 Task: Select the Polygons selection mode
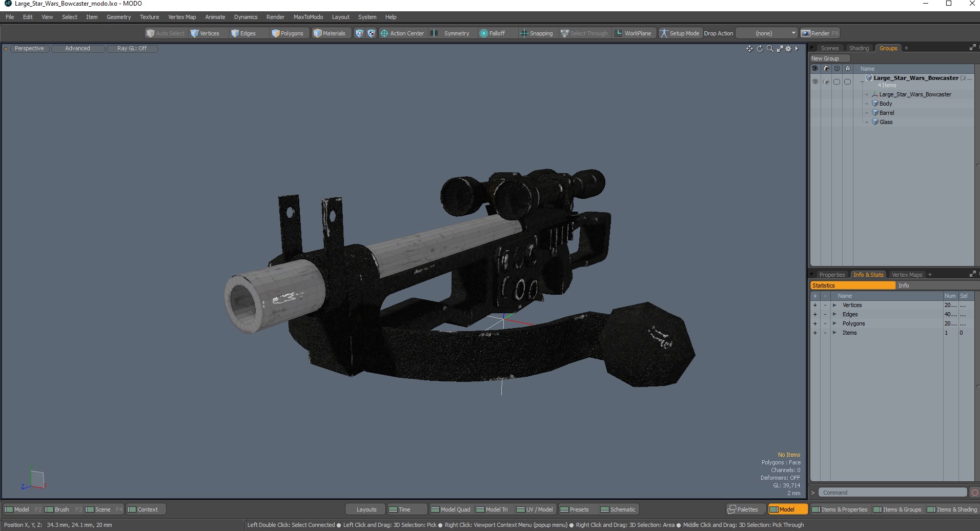click(288, 33)
